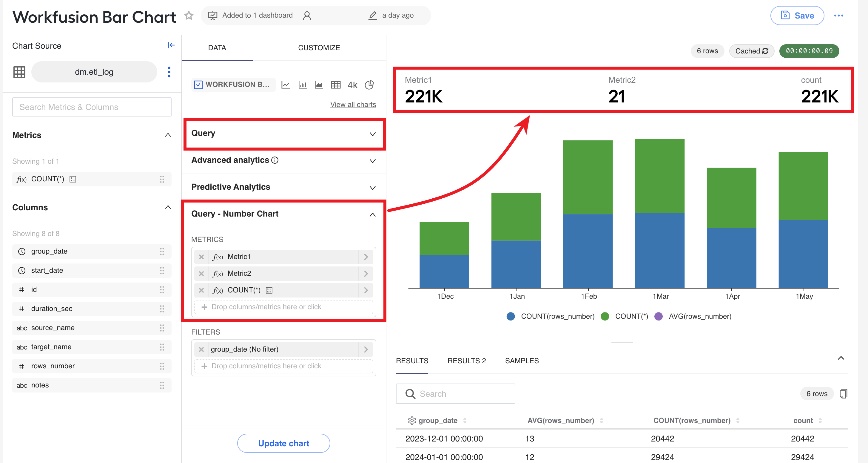This screenshot has width=868, height=463.
Task: Collapse the Chart Source panel
Action: tap(171, 45)
